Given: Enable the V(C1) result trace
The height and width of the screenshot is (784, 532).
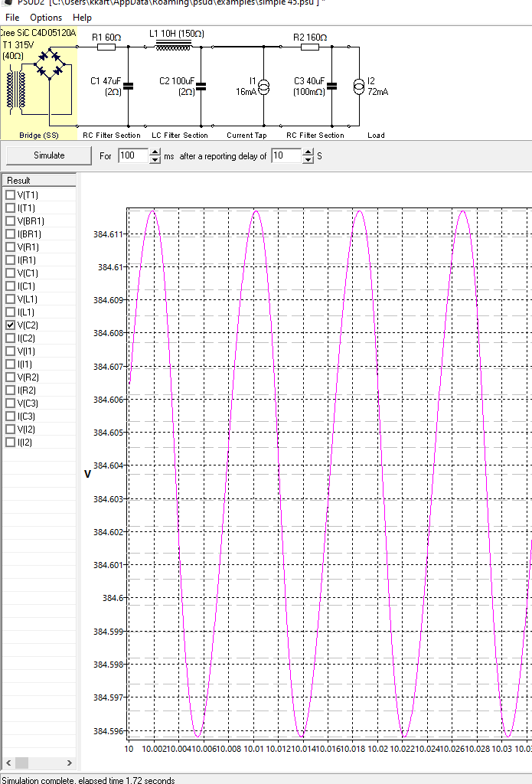Looking at the screenshot, I should pos(10,273).
